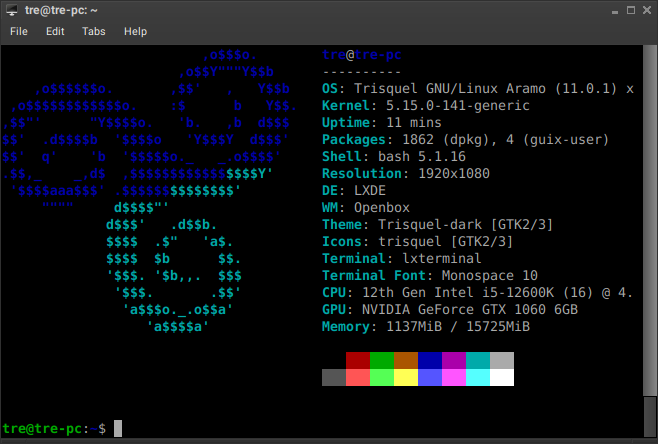658x444 pixels.
Task: Click the Memory value '1137MiB / 15725MiB'
Action: (x=458, y=326)
